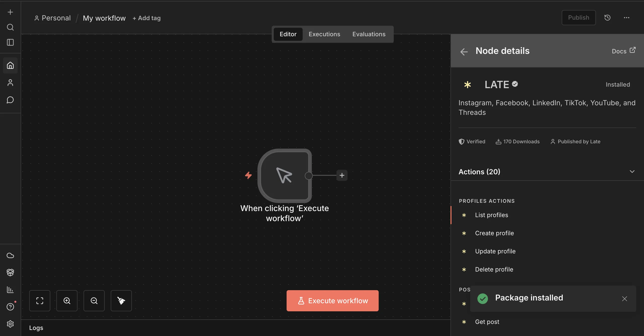Open workflow version history icon
The image size is (644, 336).
pos(607,18)
